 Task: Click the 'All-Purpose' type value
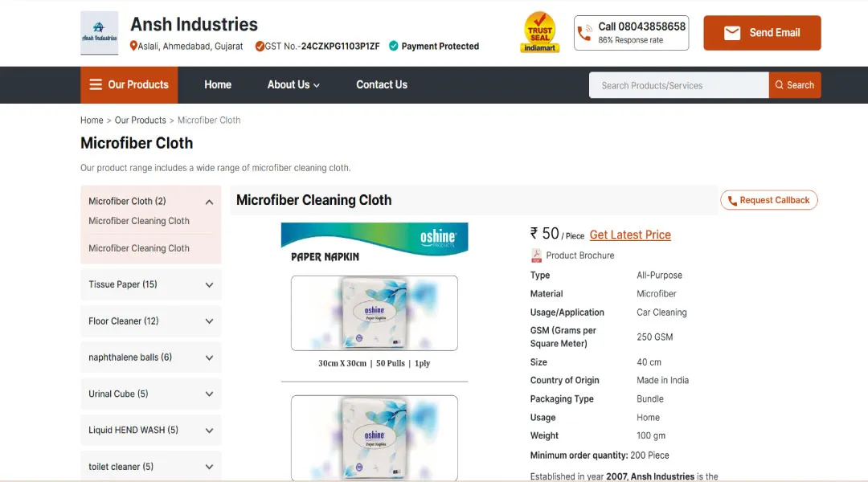tap(659, 275)
